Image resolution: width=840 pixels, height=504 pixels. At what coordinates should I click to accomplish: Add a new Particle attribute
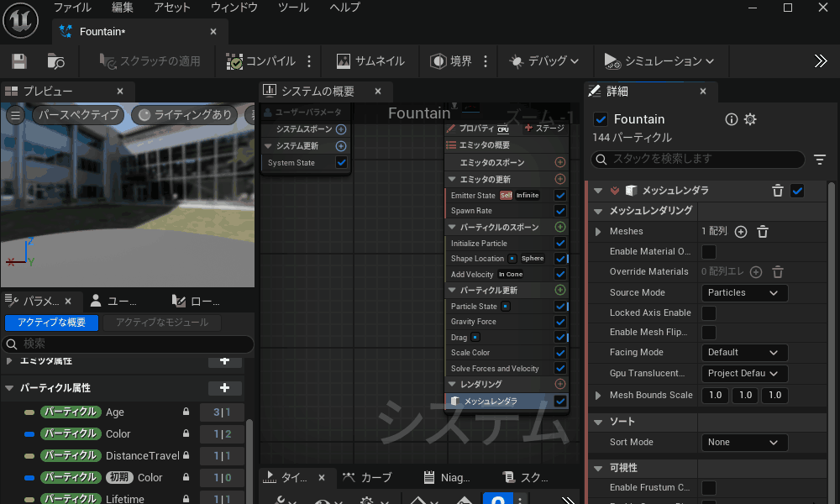click(x=224, y=388)
